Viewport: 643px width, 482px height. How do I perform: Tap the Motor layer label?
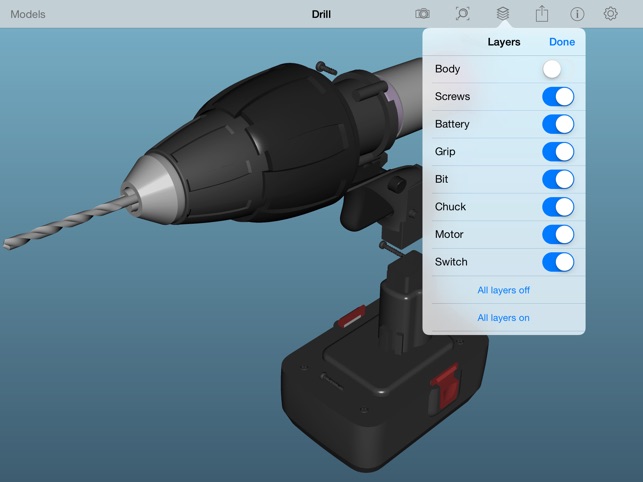[x=449, y=234]
